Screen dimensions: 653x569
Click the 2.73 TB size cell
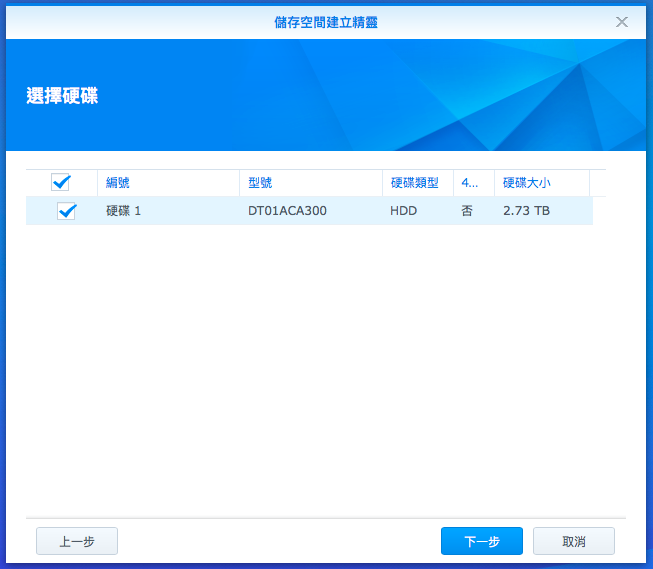pos(526,211)
